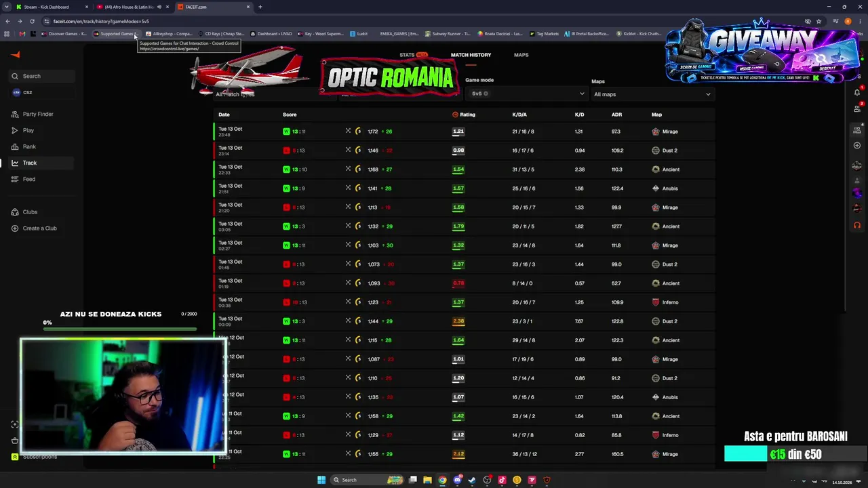
Task: Switch to the Match History tab
Action: point(471,55)
